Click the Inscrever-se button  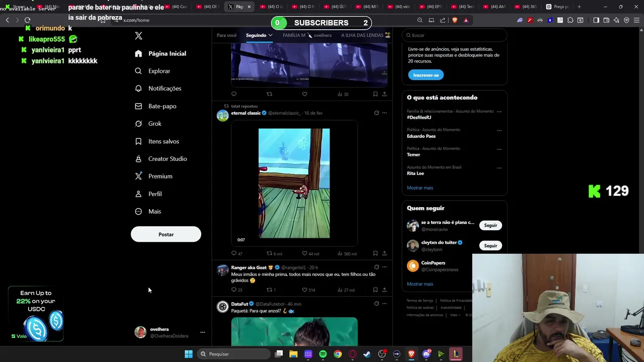click(x=426, y=75)
